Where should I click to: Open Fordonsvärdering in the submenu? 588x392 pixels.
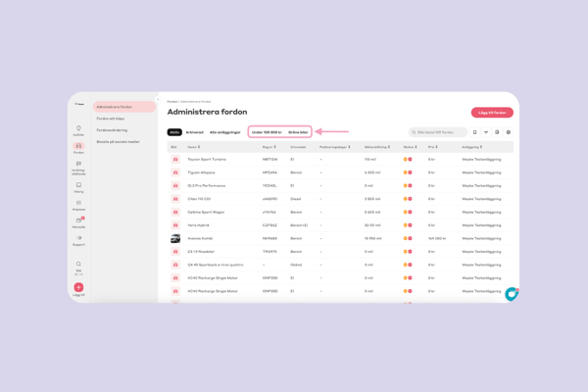(x=112, y=130)
